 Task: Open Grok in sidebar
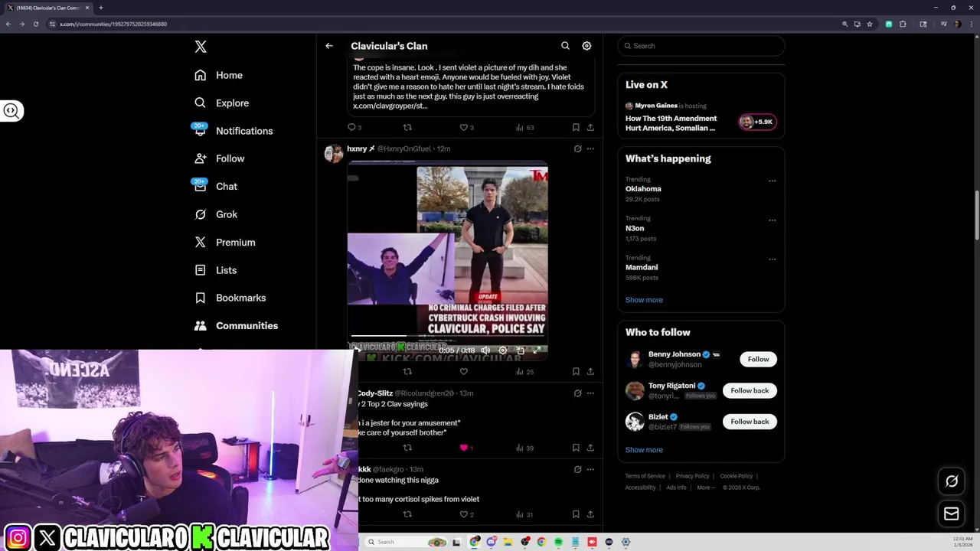(215, 214)
